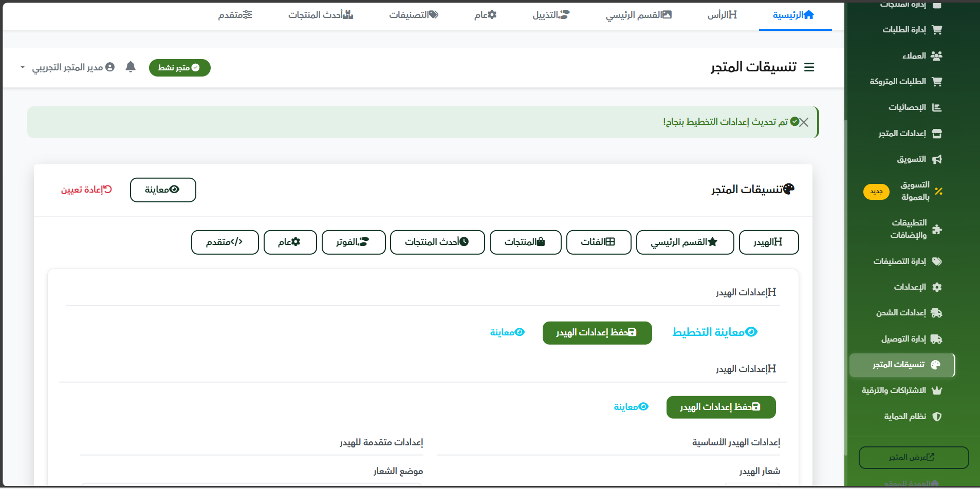The height and width of the screenshot is (489, 980).
Task: Select the العملاء customers icon in sidebar
Action: [x=937, y=55]
